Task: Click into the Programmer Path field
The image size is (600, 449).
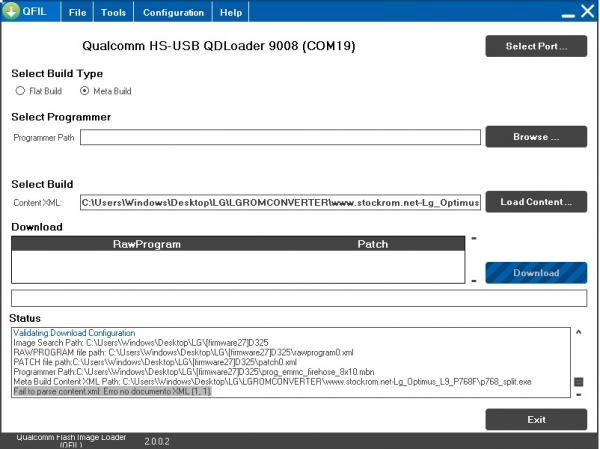Action: coord(280,137)
